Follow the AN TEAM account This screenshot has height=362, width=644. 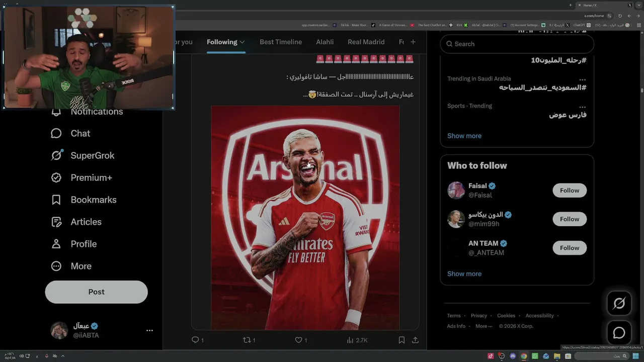(570, 248)
